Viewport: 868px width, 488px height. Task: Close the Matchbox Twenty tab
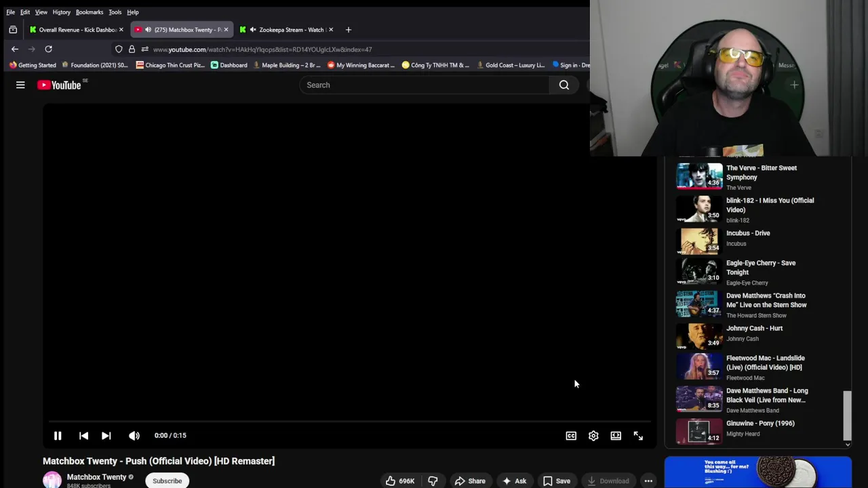[x=226, y=30]
